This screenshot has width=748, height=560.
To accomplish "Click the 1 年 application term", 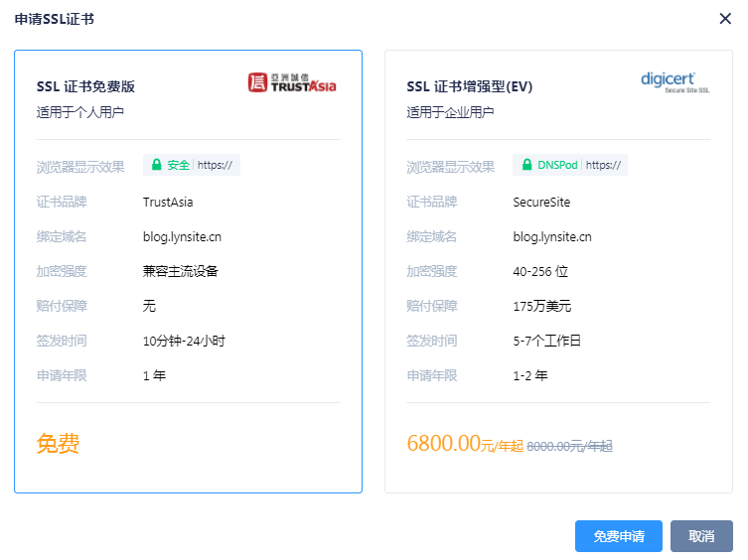I will [x=154, y=375].
